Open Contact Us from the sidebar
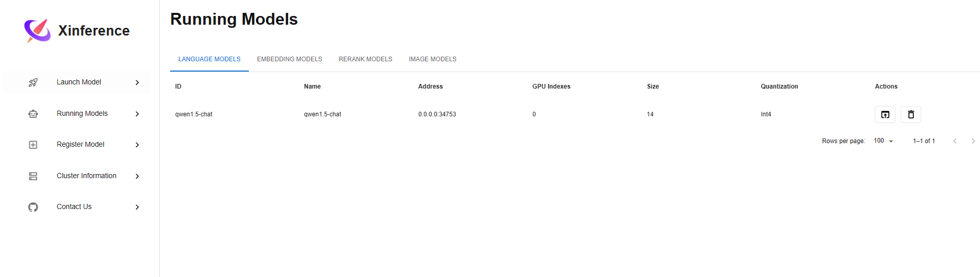980x277 pixels. tap(74, 207)
